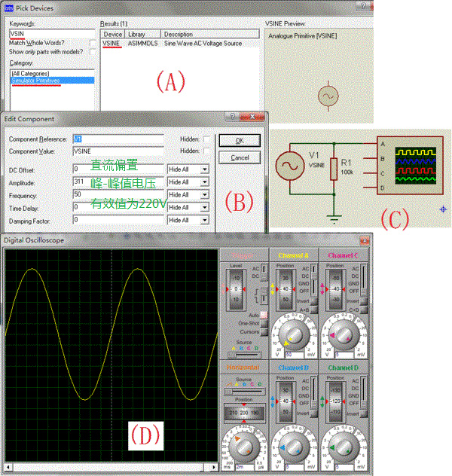452x476 pixels.
Task: Close the Digital Oscilloscope window
Action: (365, 241)
